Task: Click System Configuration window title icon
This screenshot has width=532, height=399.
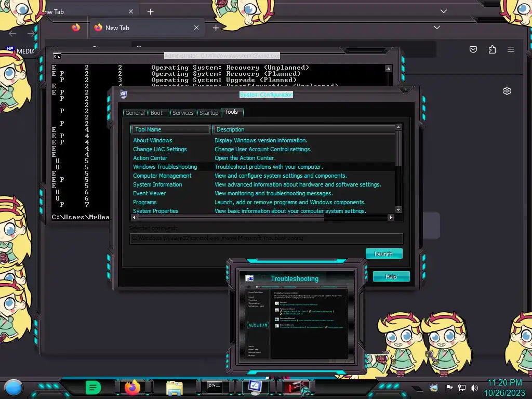Action: pos(124,94)
